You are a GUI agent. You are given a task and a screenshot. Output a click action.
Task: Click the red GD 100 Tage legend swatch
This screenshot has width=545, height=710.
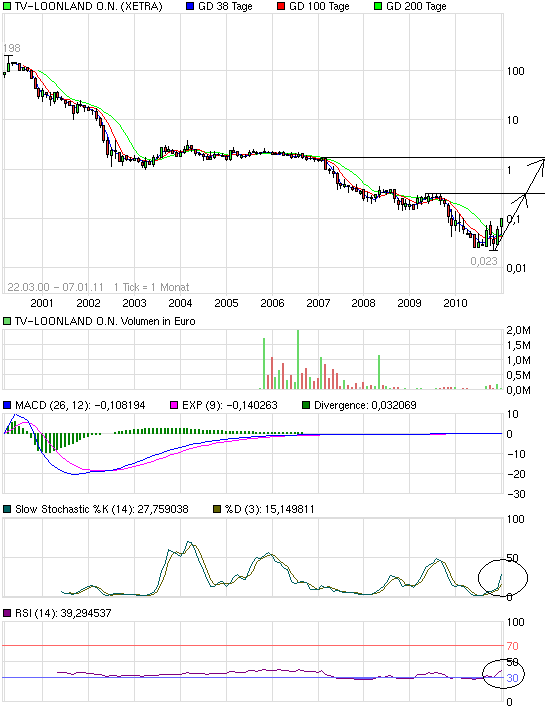pyautogui.click(x=281, y=6)
